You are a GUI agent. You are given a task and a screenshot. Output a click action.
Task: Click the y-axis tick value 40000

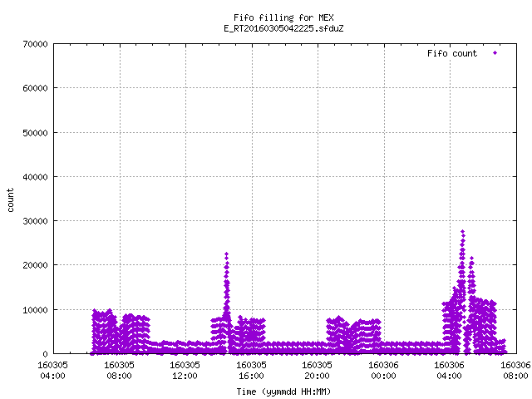[35, 177]
